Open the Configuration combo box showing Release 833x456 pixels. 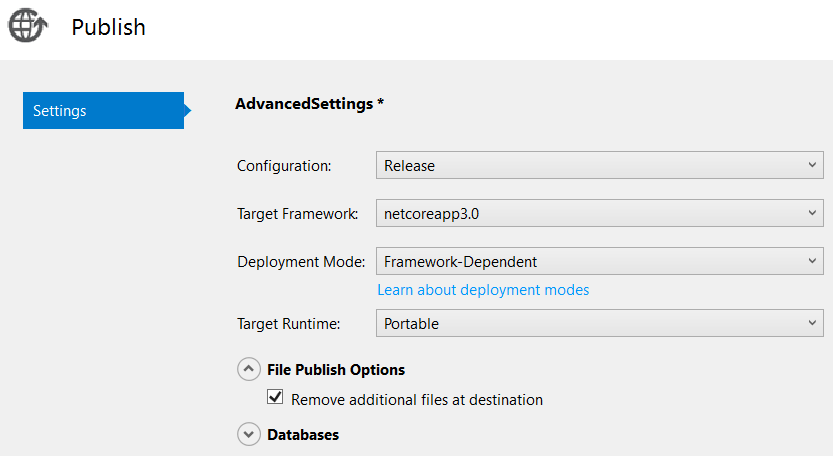[x=590, y=166]
